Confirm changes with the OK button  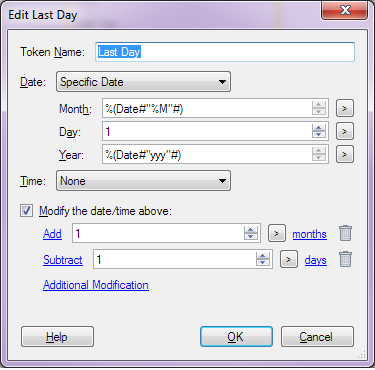(x=236, y=337)
